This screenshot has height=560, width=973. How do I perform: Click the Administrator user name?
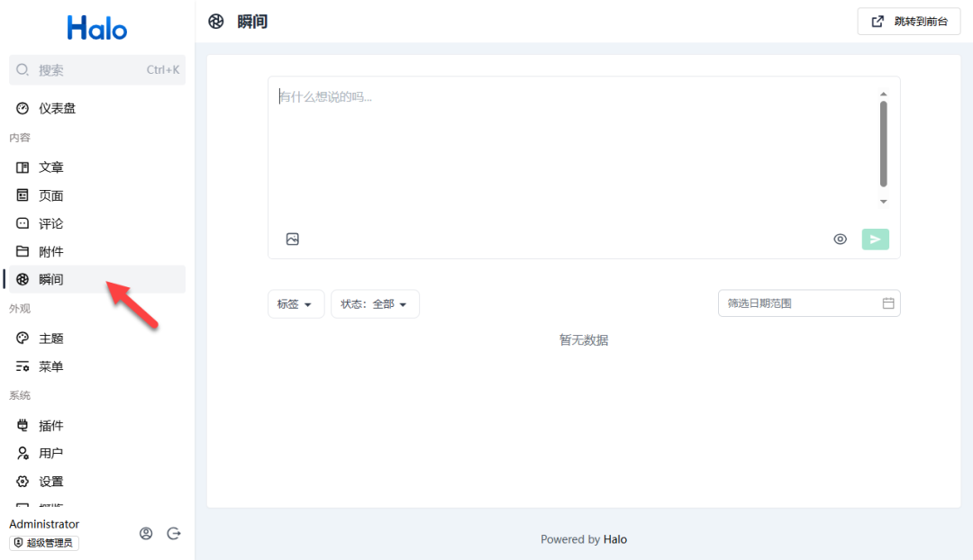(x=44, y=524)
